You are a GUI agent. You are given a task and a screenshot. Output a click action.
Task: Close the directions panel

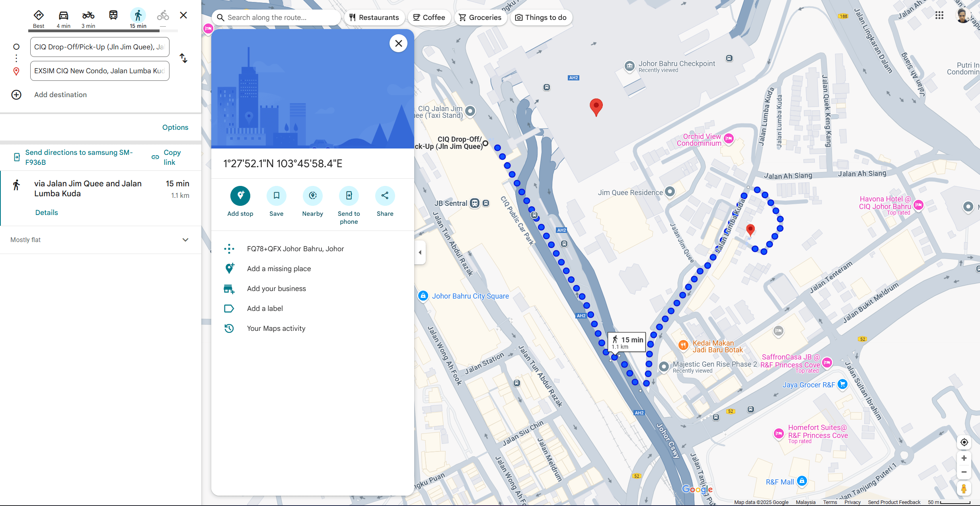[183, 15]
